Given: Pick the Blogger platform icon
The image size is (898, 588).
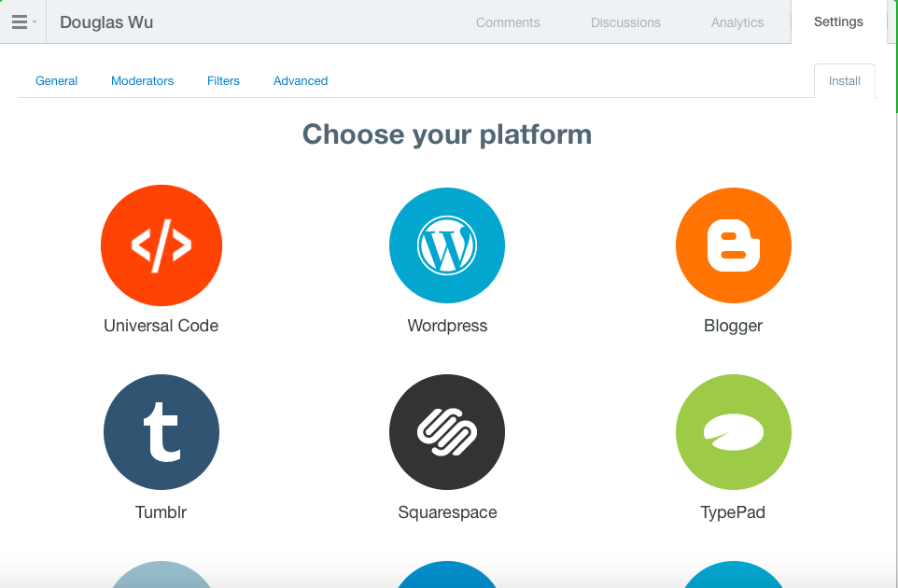Looking at the screenshot, I should pos(733,245).
